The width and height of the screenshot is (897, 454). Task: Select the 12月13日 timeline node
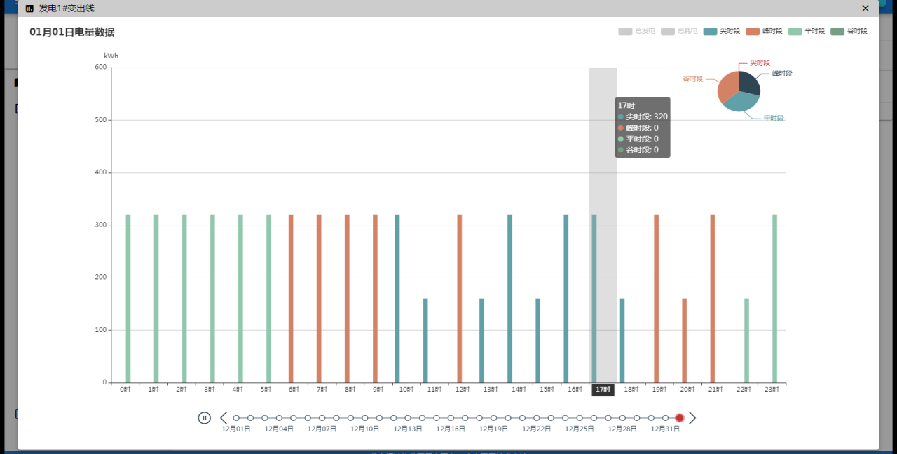click(x=408, y=418)
